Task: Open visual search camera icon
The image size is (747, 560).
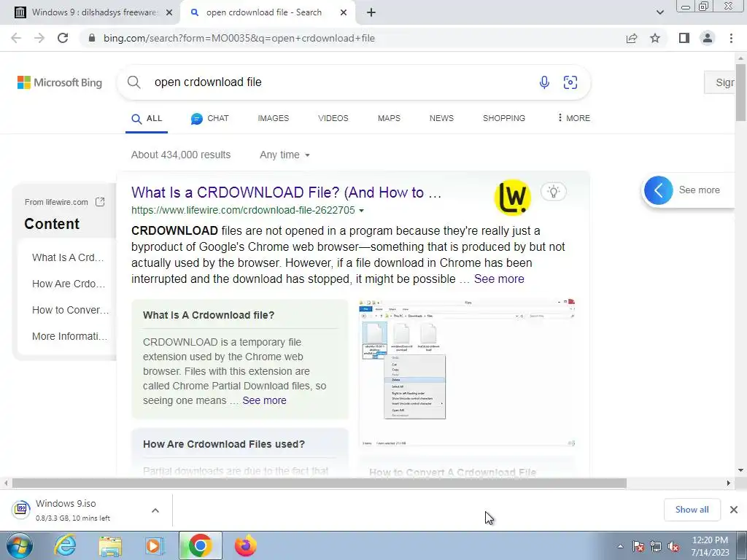Action: point(570,82)
